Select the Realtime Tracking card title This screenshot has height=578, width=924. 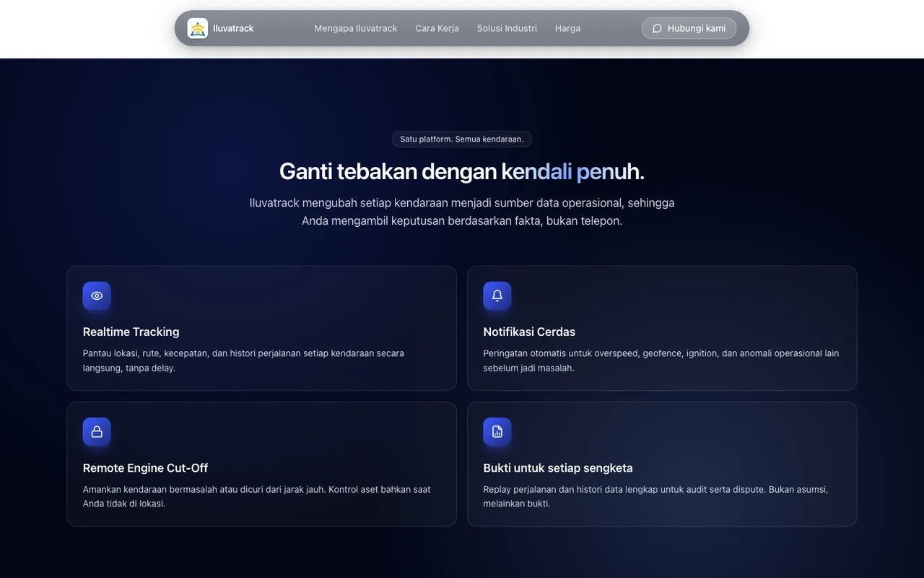tap(131, 332)
